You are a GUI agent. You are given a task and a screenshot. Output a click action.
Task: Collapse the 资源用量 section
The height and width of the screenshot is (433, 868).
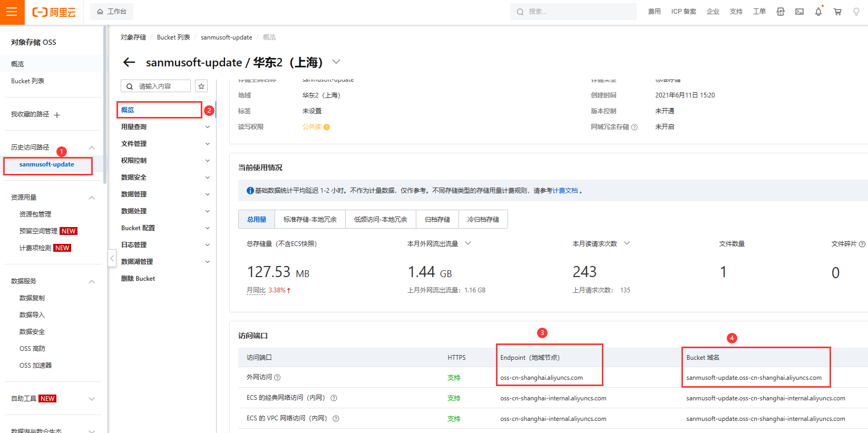pyautogui.click(x=92, y=198)
